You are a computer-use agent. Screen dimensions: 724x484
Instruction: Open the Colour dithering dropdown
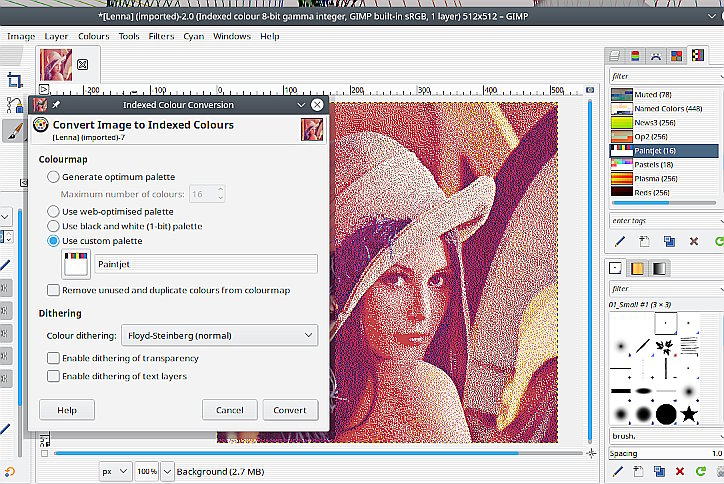tap(218, 335)
